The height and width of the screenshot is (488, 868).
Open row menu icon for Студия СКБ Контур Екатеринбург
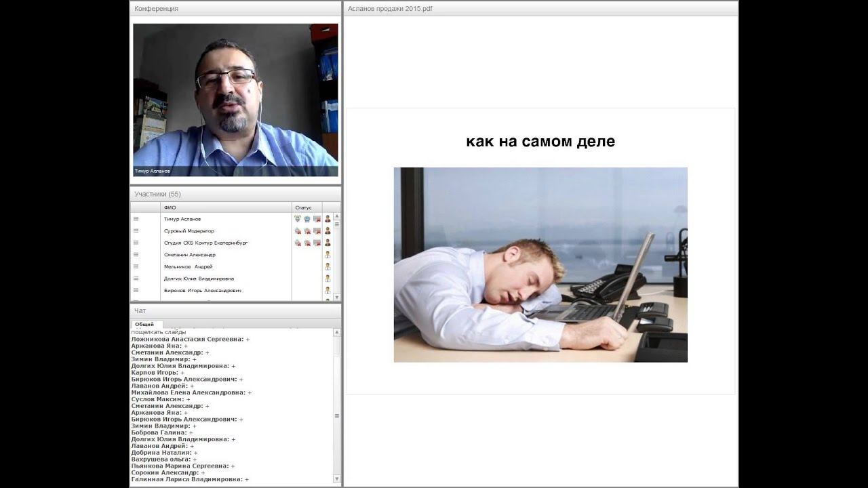[x=136, y=243]
